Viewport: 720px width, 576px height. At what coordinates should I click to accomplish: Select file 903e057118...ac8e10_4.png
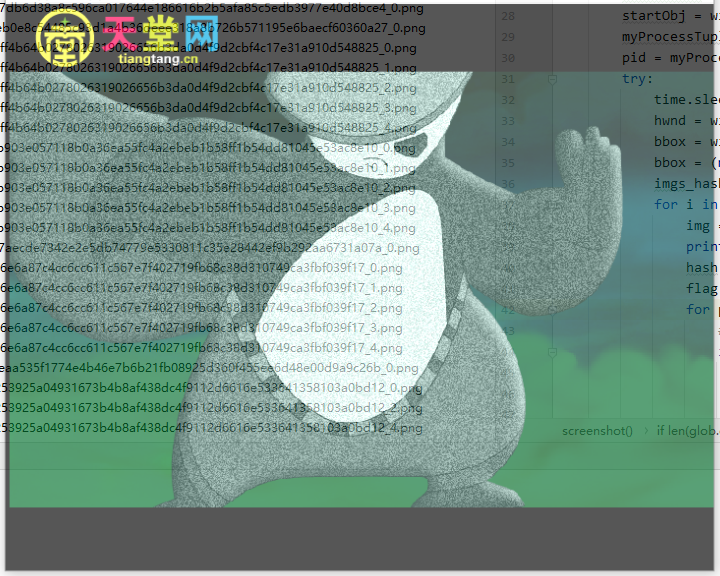(x=208, y=228)
